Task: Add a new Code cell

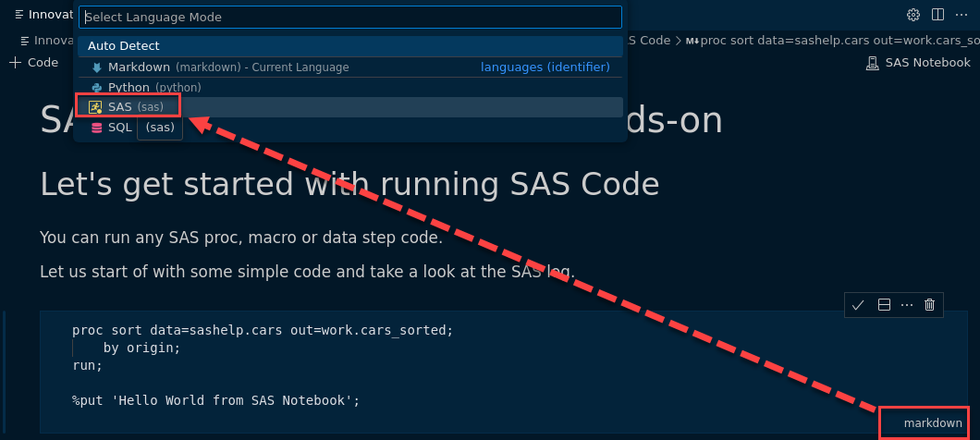Action: 34,63
